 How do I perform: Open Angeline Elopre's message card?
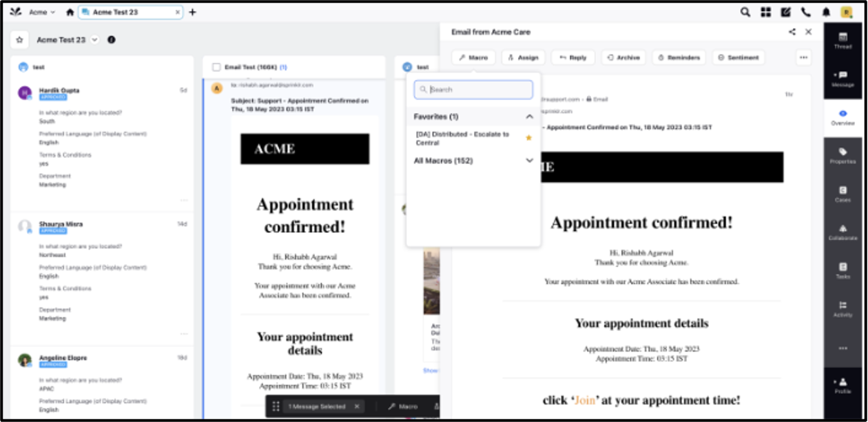coord(103,383)
